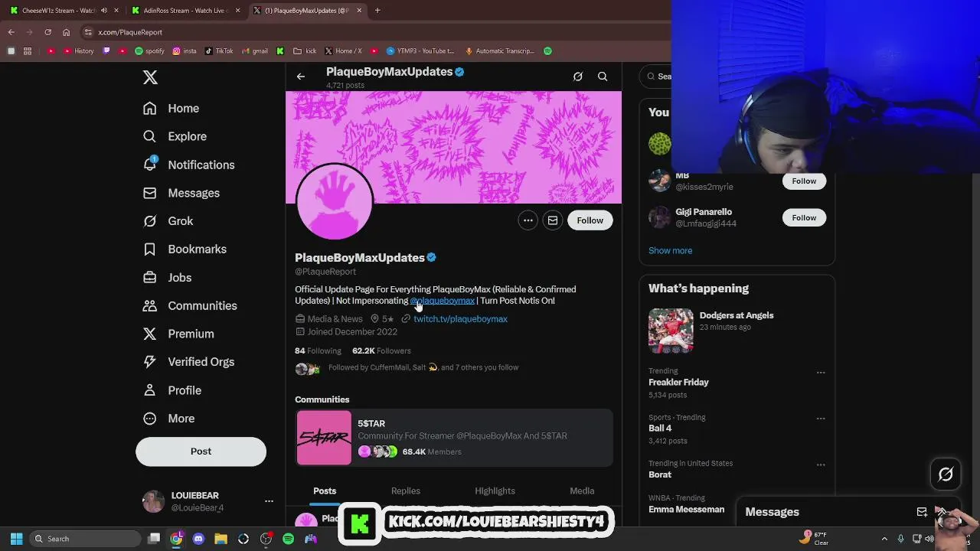Open the Borat trend

tap(660, 474)
